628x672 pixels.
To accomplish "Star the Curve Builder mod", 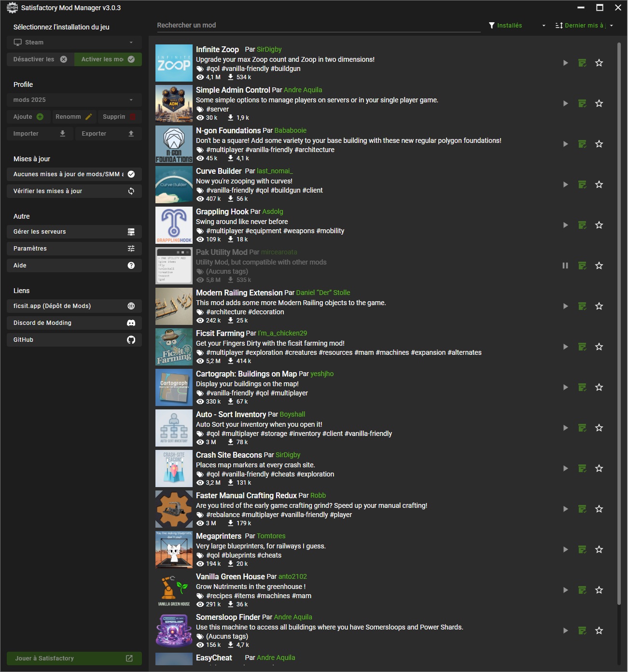I will pos(599,184).
